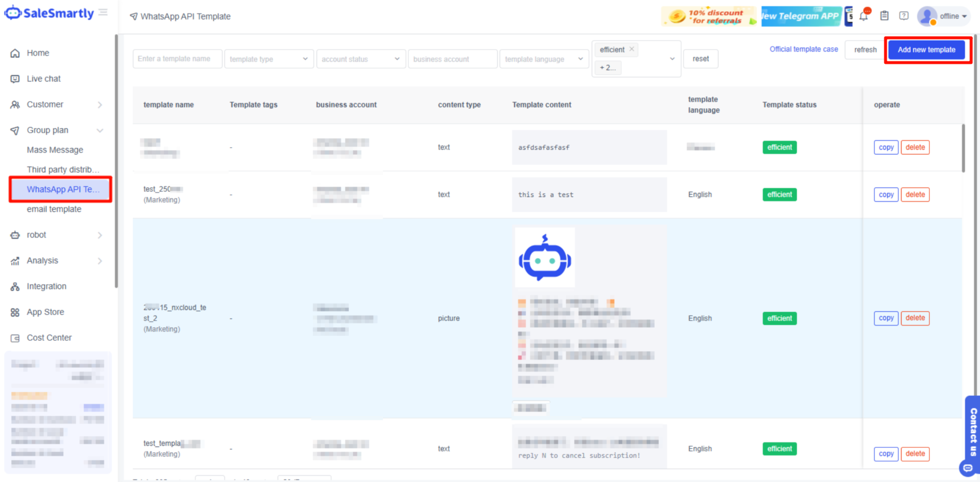This screenshot has width=980, height=482.
Task: Open the account status dropdown
Action: [361, 59]
